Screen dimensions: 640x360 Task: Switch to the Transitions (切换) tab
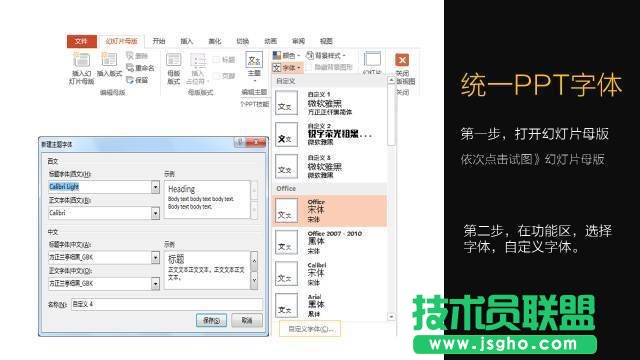pos(242,41)
